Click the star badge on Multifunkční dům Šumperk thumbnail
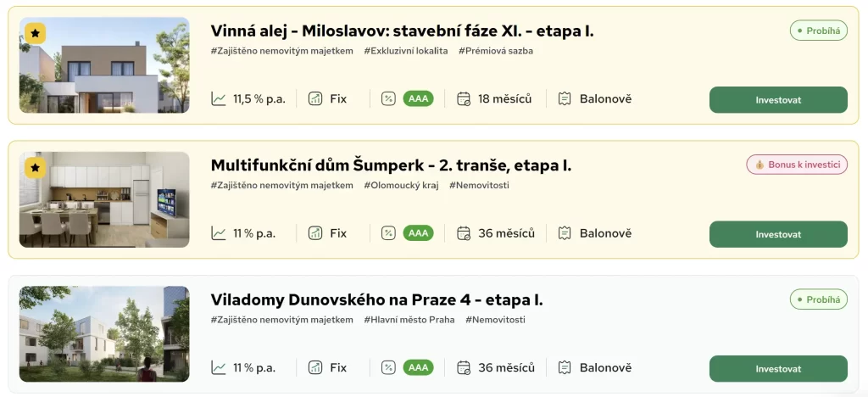 [36, 168]
